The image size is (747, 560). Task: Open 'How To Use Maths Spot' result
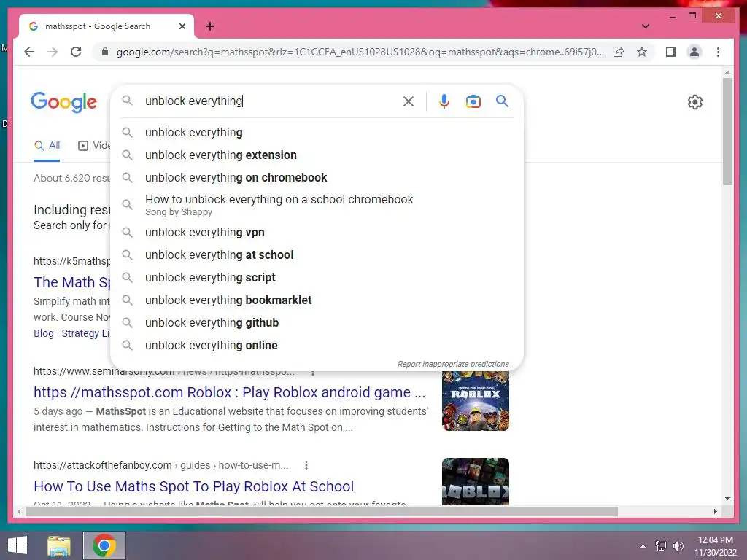point(193,486)
